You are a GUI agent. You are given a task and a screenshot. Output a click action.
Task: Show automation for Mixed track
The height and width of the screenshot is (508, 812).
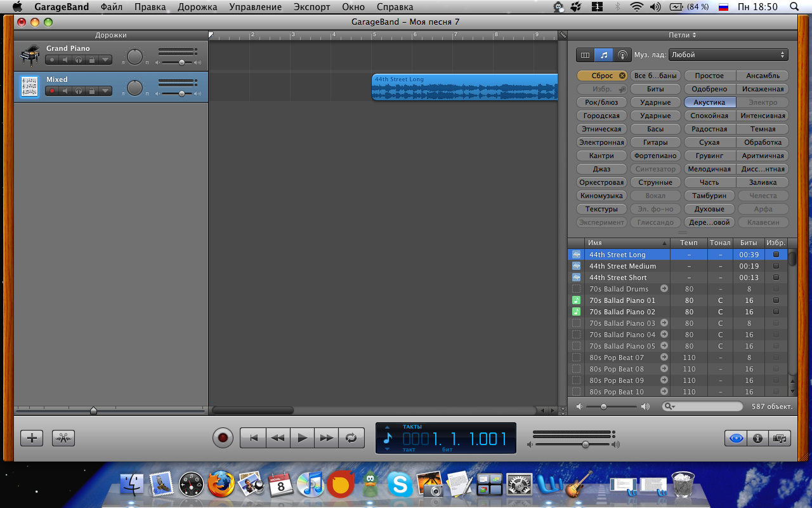pyautogui.click(x=105, y=91)
